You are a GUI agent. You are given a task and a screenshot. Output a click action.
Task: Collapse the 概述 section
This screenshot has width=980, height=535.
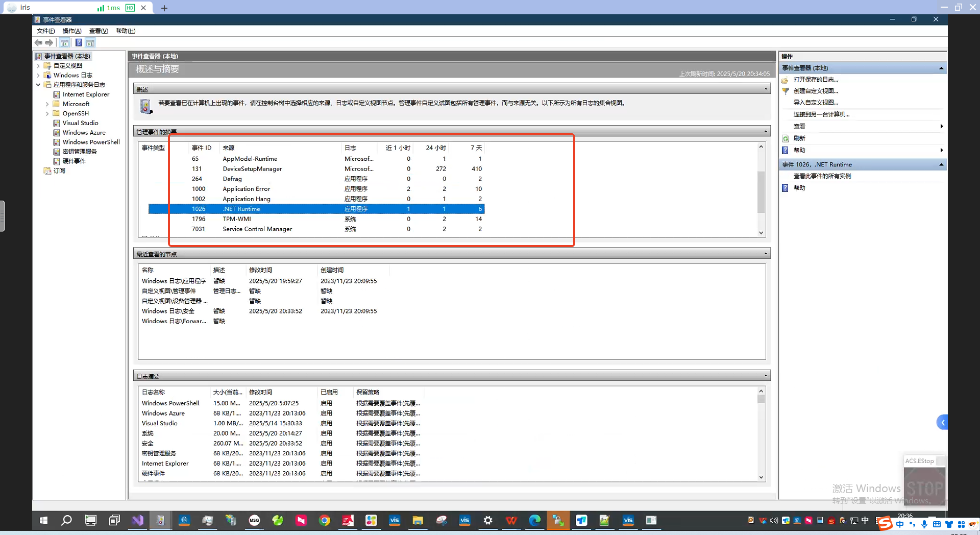(766, 89)
